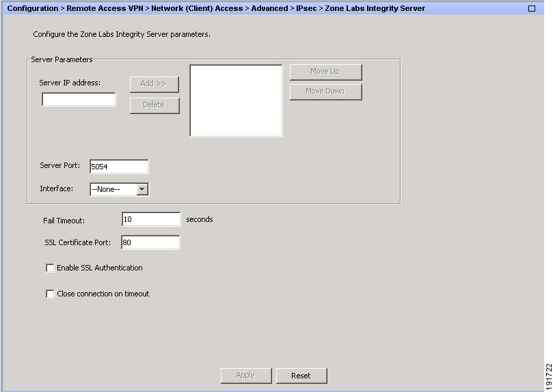Enable SSL Authentication checkbox

point(50,268)
